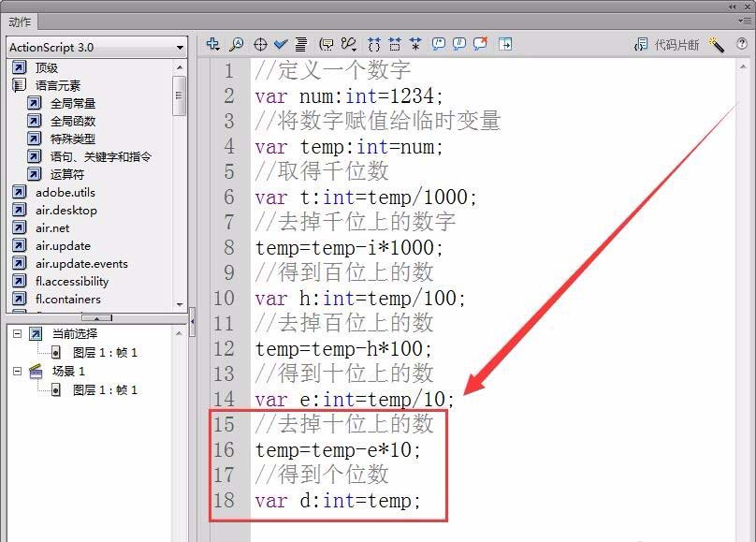Image resolution: width=756 pixels, height=542 pixels.
Task: Click code line 12 'temp=temp-h*100;'
Action: tap(342, 348)
